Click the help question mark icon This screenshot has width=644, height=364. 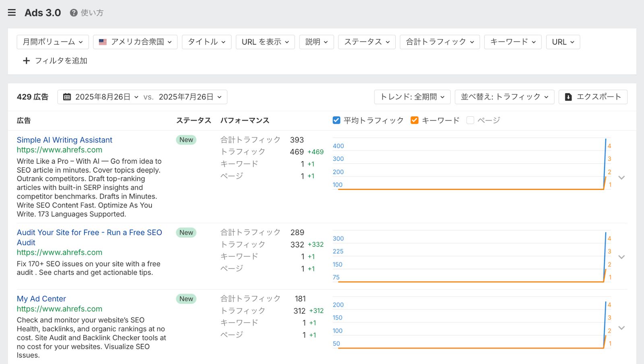(74, 13)
